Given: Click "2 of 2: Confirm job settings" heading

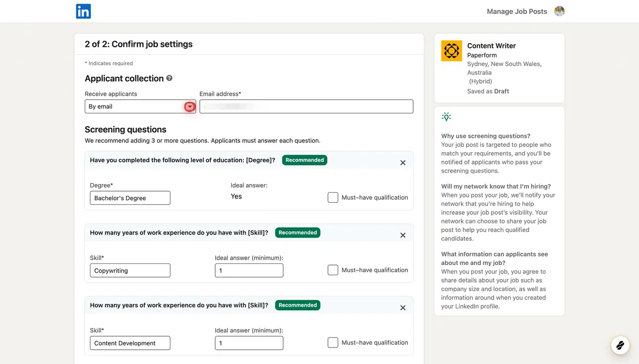Looking at the screenshot, I should tap(138, 44).
